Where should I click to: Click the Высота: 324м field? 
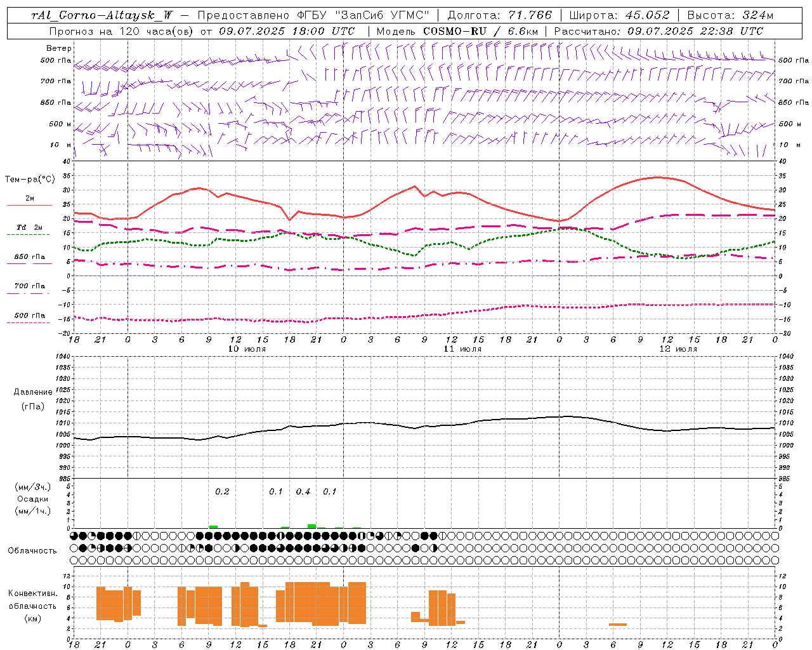[730, 15]
